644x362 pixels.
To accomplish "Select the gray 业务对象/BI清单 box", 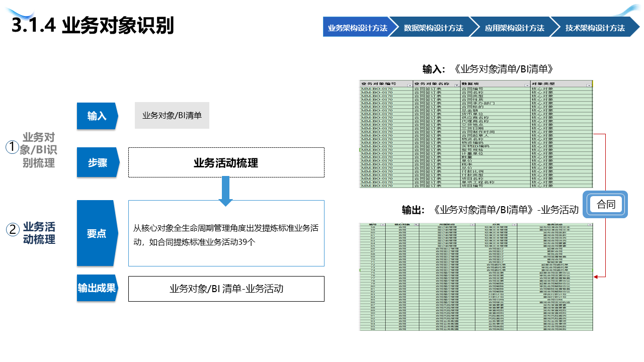I will coord(172,115).
